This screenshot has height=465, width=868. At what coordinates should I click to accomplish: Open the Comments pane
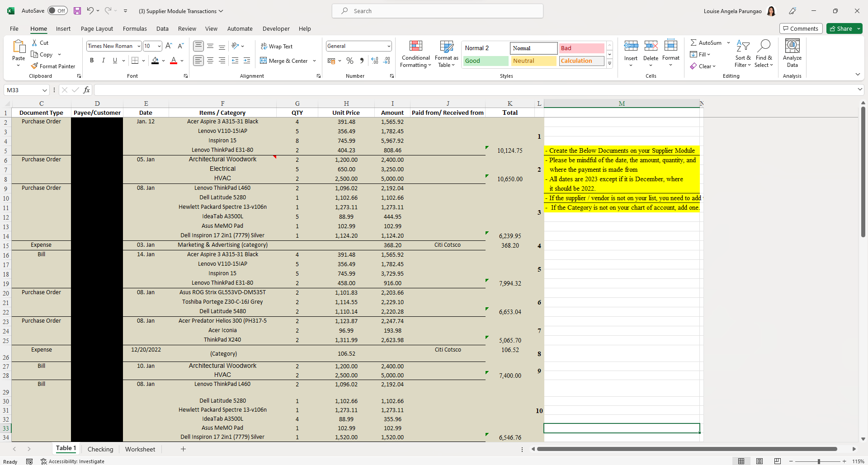coord(801,28)
